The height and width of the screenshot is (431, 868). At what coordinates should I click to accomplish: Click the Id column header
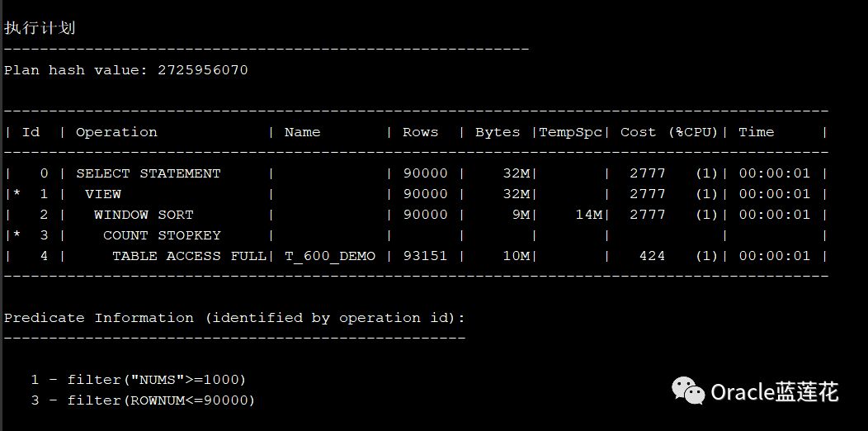tap(31, 132)
